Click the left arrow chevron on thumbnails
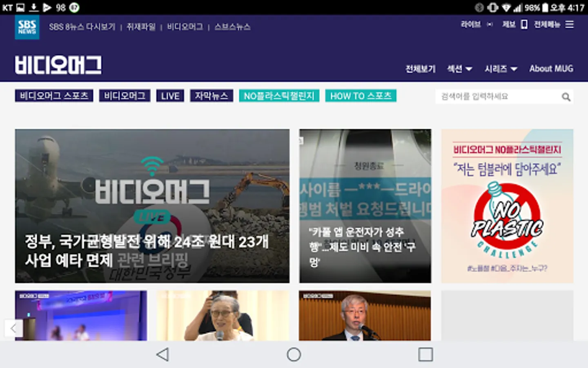This screenshot has width=588, height=368. coord(13,328)
